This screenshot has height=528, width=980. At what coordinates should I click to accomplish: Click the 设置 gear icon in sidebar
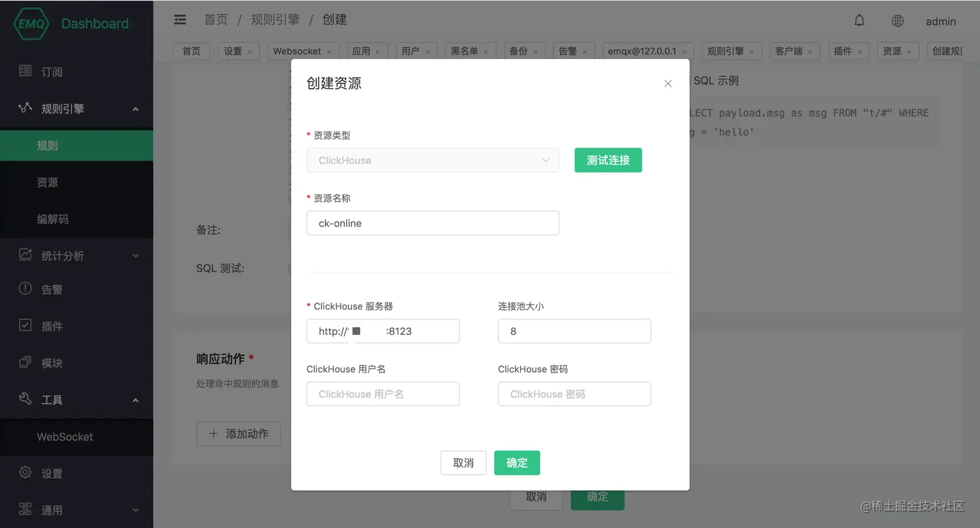point(25,472)
